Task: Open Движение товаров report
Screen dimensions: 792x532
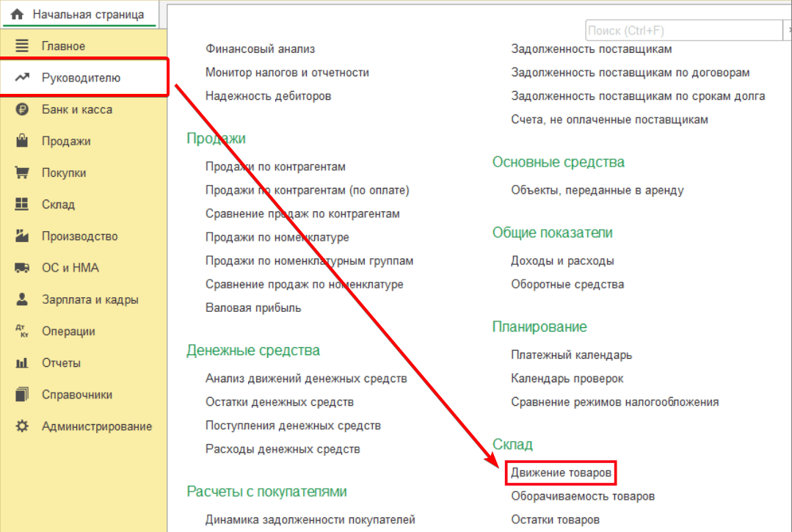Action: coord(562,473)
